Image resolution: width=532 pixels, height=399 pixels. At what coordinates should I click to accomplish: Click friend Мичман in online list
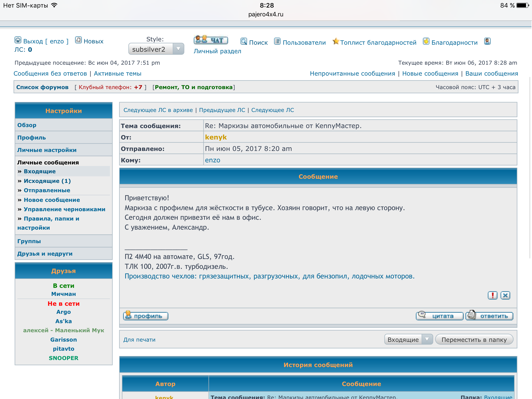[x=63, y=294]
